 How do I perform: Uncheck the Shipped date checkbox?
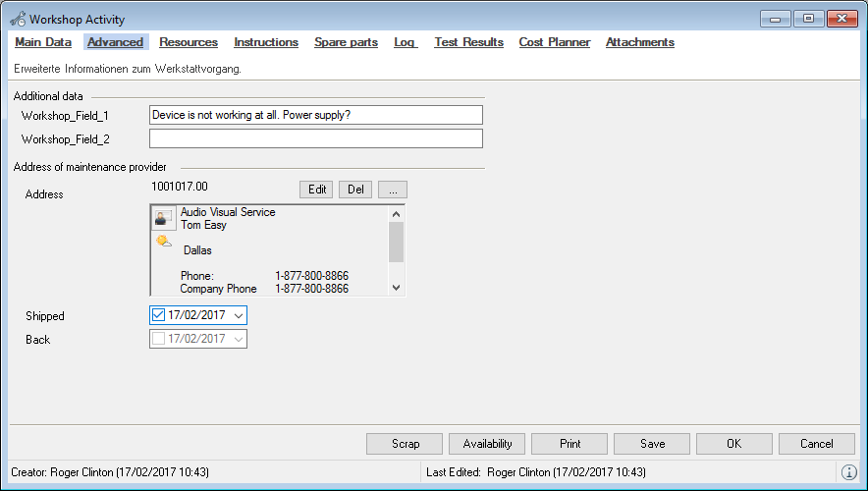(159, 315)
